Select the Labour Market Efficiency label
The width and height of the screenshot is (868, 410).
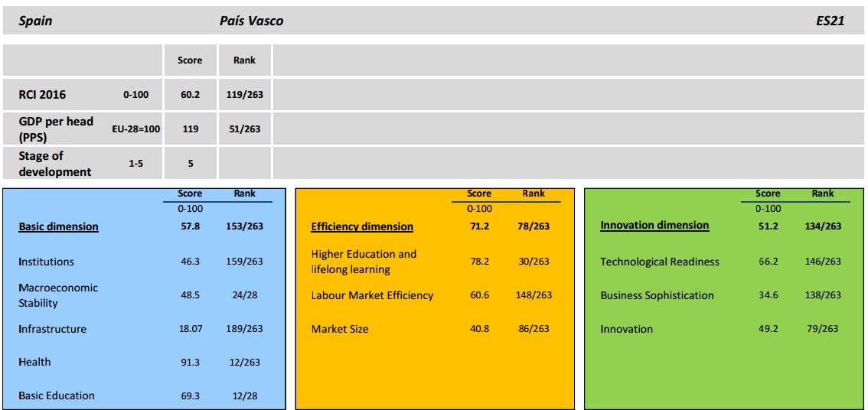372,295
